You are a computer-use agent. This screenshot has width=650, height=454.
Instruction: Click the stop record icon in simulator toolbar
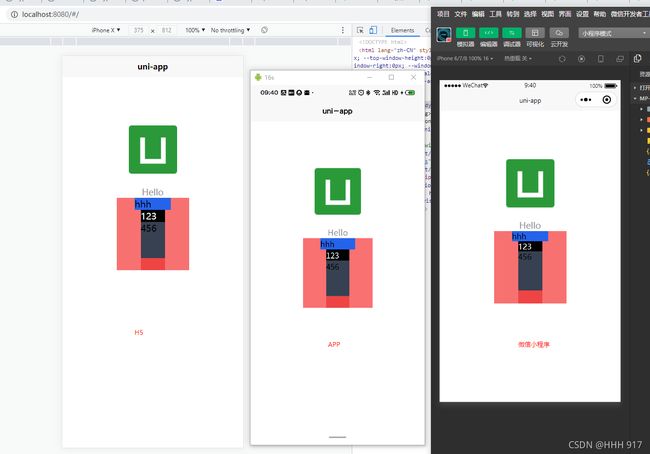[x=582, y=59]
